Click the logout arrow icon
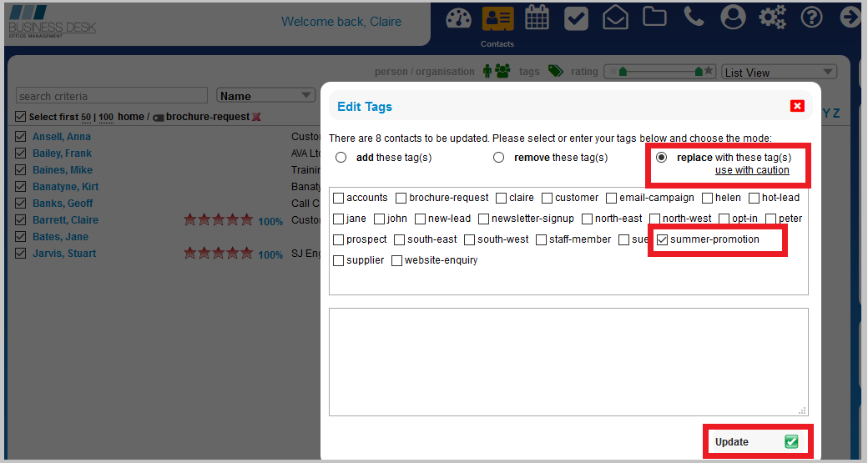Screen dimensions: 868x463 pyautogui.click(x=850, y=18)
